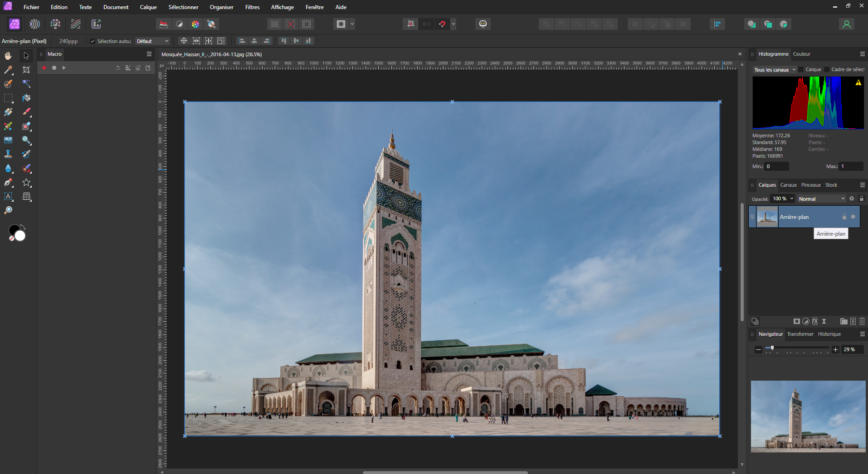The image size is (868, 474).
Task: Delete layer using the trash icon
Action: pos(862,321)
